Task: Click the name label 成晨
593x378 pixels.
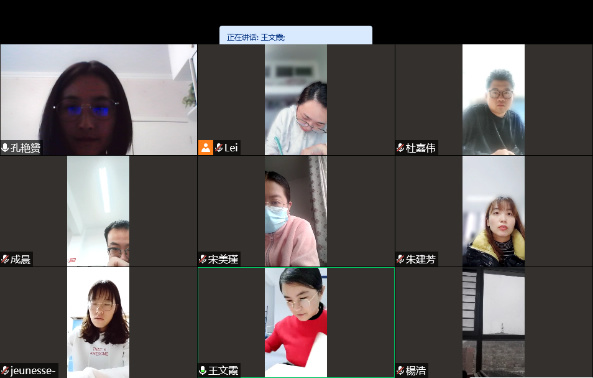Action: point(20,259)
